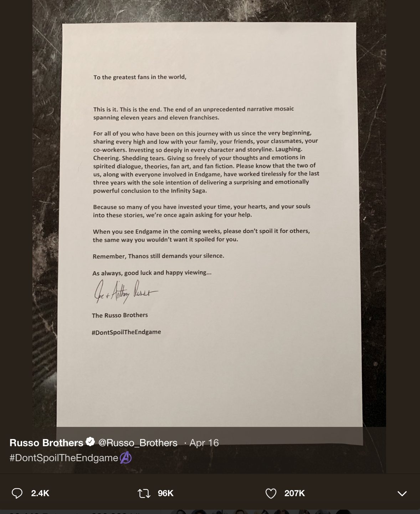Screen dimensions: 420x514
Task: Click the "As always, good luck" closing line
Action: [x=152, y=273]
